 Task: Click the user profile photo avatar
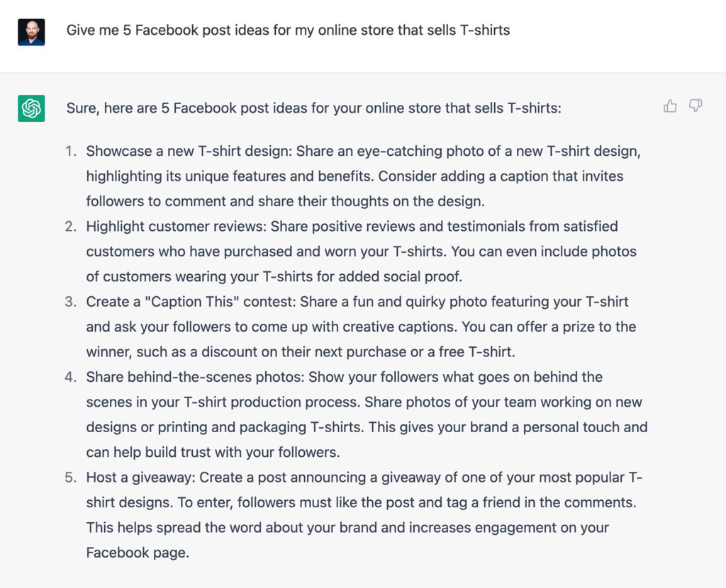(x=31, y=33)
